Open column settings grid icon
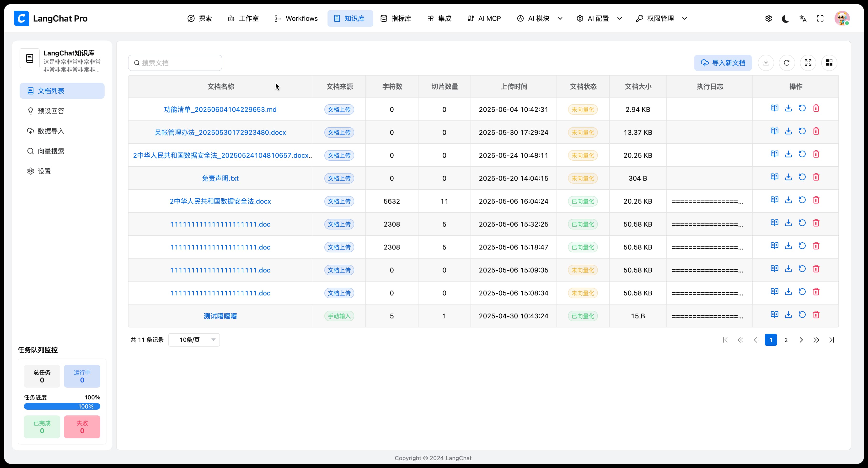The image size is (868, 468). tap(829, 63)
